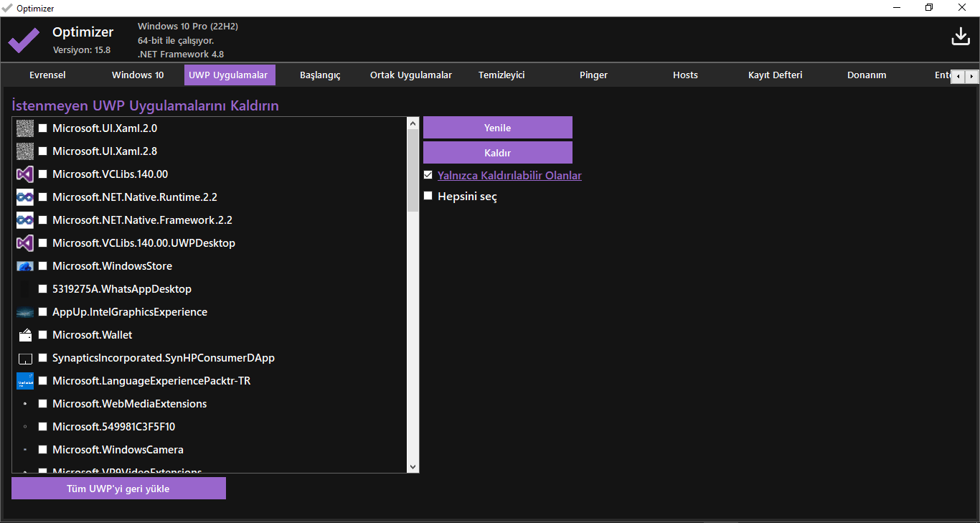
Task: Click the NET.Native.Runtime.2.2 icon
Action: [25, 197]
